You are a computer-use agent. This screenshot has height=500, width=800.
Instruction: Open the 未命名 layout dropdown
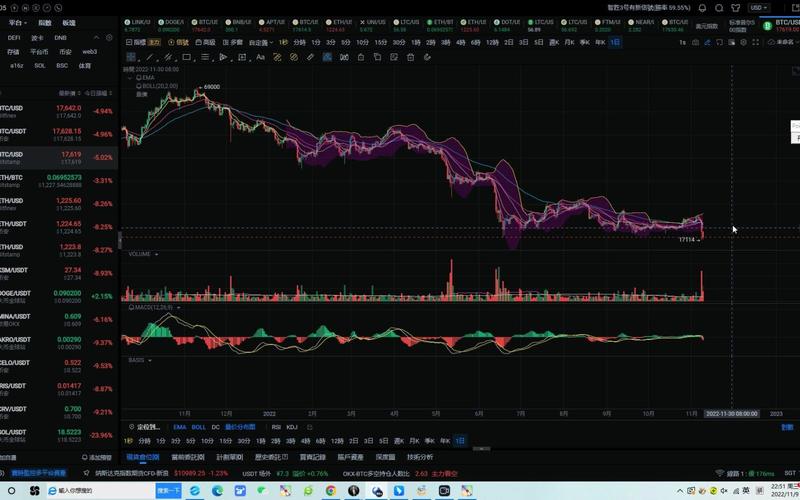coord(784,42)
